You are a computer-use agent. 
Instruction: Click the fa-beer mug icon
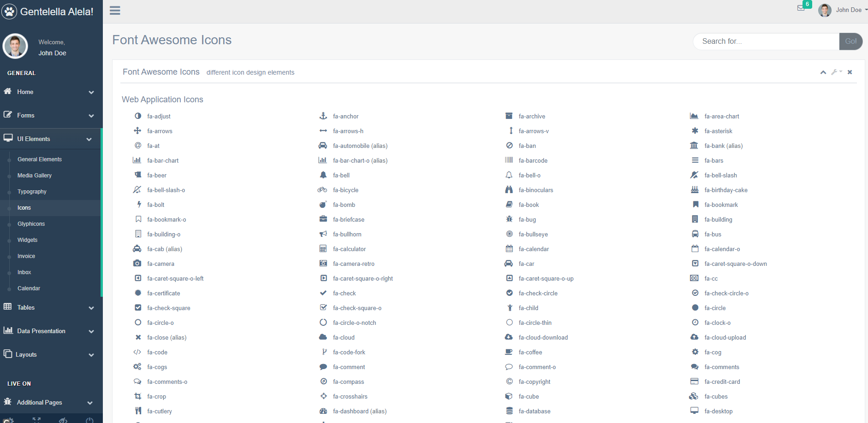tap(138, 175)
